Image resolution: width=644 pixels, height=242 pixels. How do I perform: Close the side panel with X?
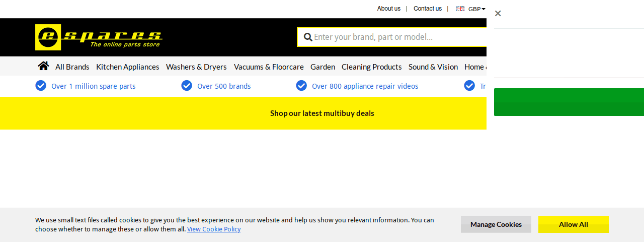(498, 14)
